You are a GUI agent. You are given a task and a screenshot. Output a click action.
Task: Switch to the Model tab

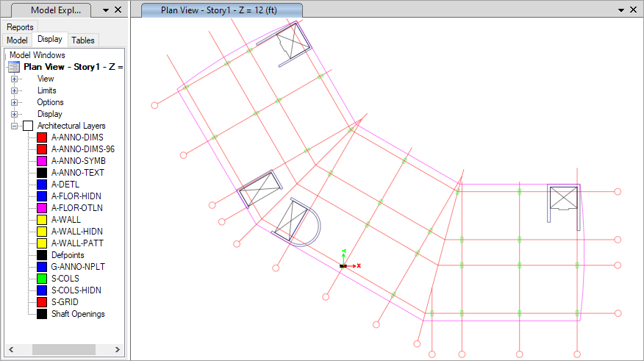point(17,40)
